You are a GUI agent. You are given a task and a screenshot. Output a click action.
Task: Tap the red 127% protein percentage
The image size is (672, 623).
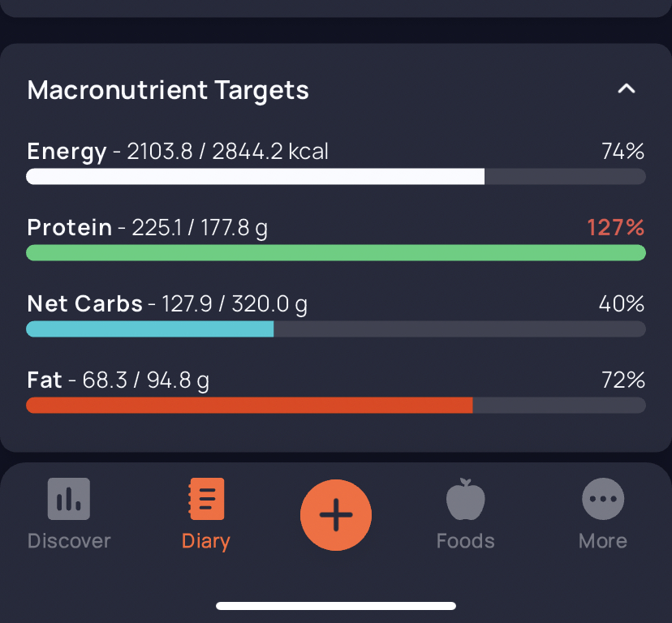[x=615, y=228]
